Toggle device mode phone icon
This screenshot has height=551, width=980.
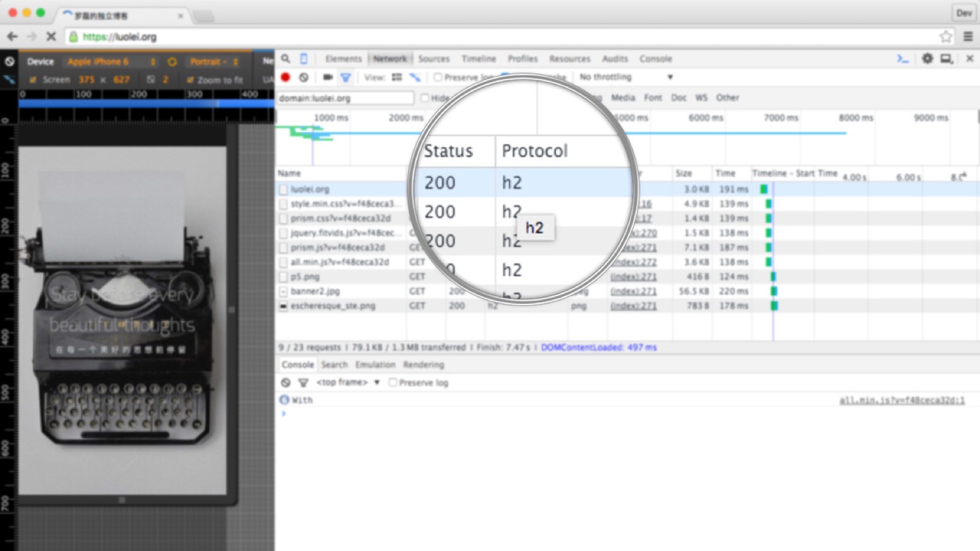click(304, 59)
